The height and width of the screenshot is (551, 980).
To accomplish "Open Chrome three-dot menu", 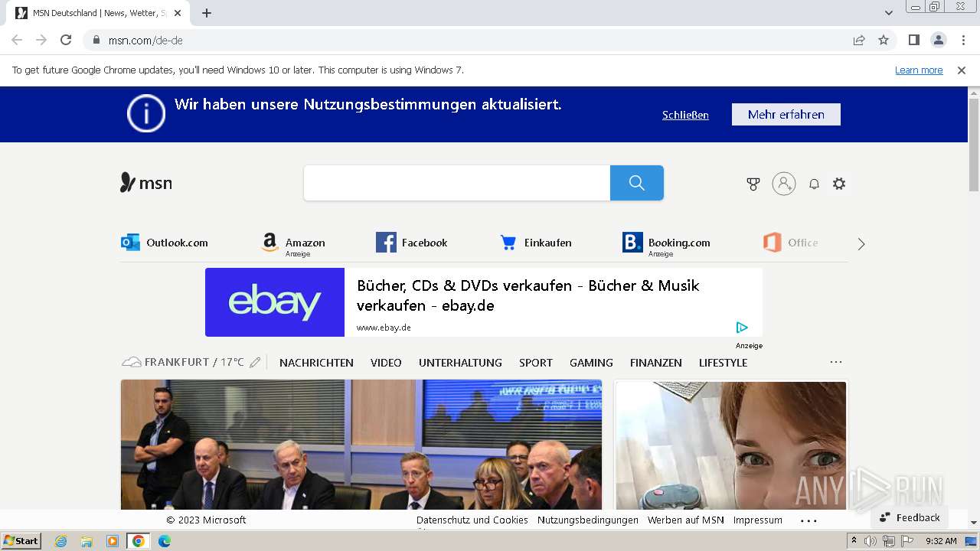I will tap(963, 40).
